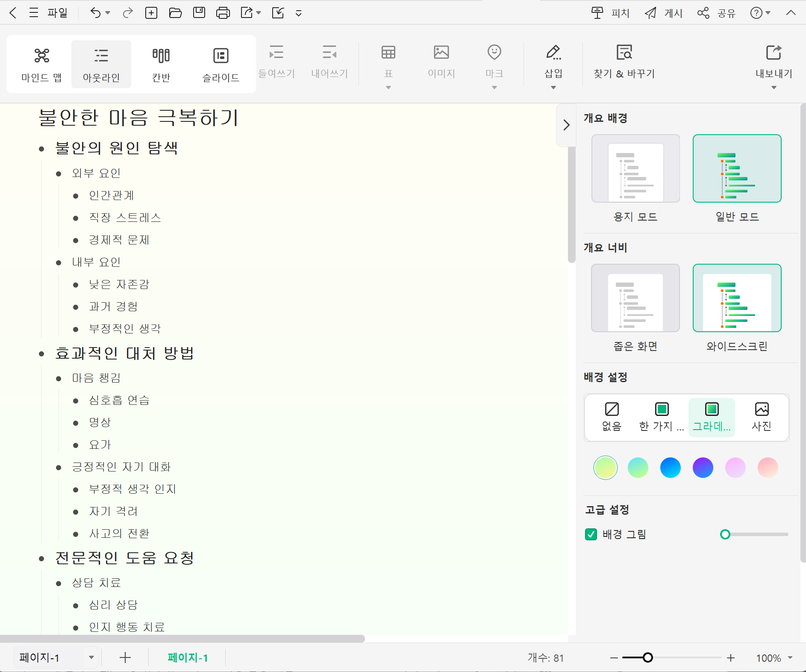The height and width of the screenshot is (672, 806).
Task: Redo the last action
Action: [x=127, y=13]
